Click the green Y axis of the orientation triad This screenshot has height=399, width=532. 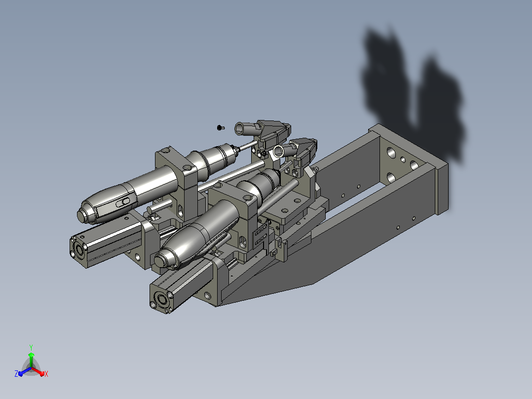tap(31, 359)
